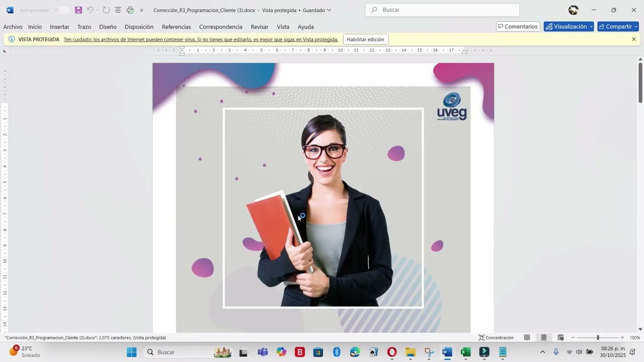The height and width of the screenshot is (362, 644).
Task: Click the Save icon in the title bar
Action: point(78,10)
